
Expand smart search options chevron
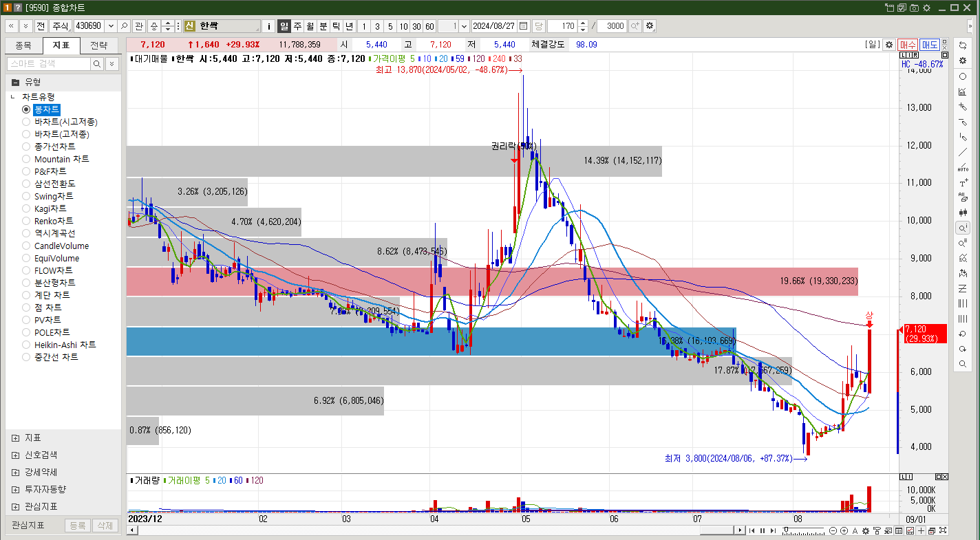click(111, 63)
